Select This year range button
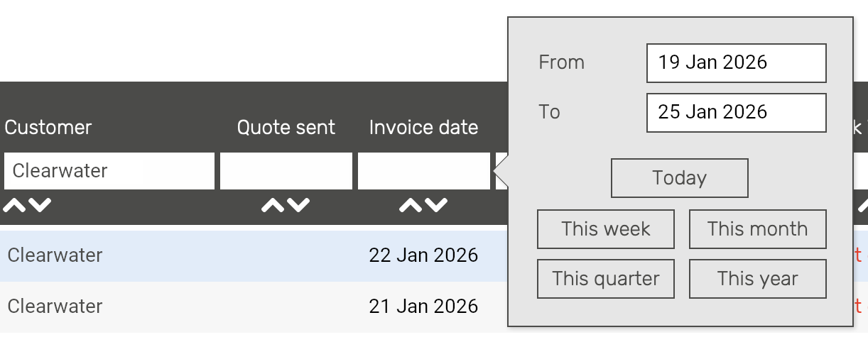This screenshot has width=868, height=342. [x=757, y=279]
